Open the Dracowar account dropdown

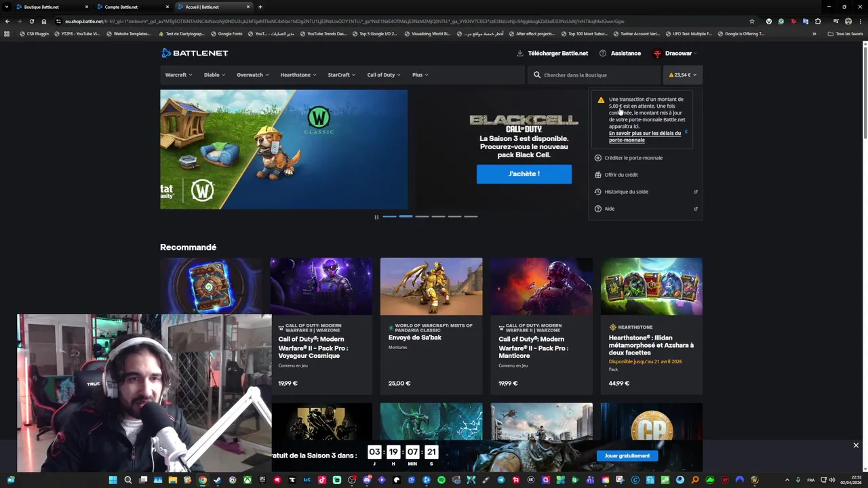pyautogui.click(x=675, y=53)
